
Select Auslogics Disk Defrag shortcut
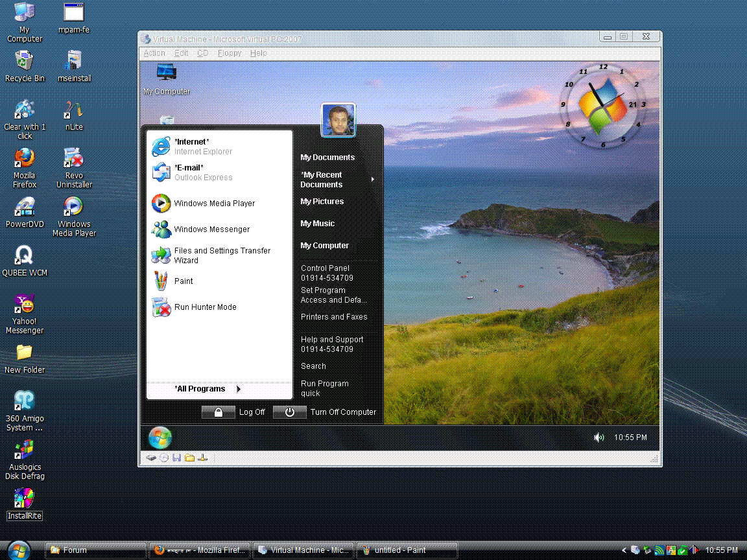[24, 460]
